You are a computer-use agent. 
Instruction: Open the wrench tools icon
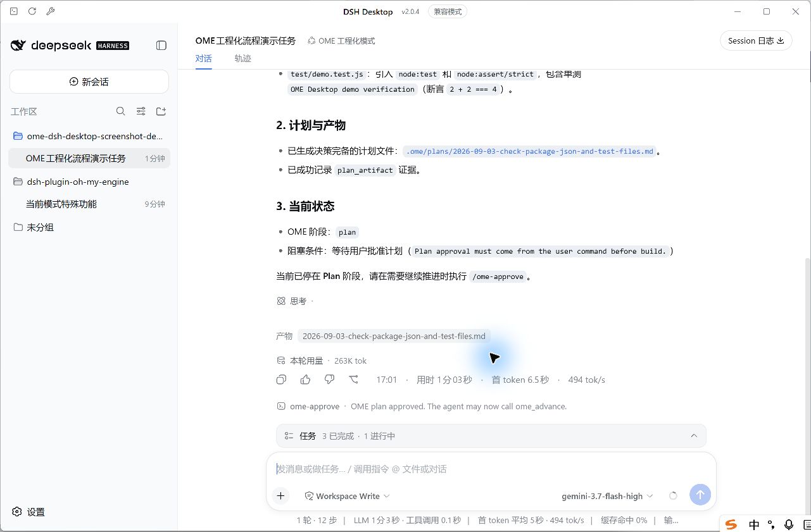(51, 11)
